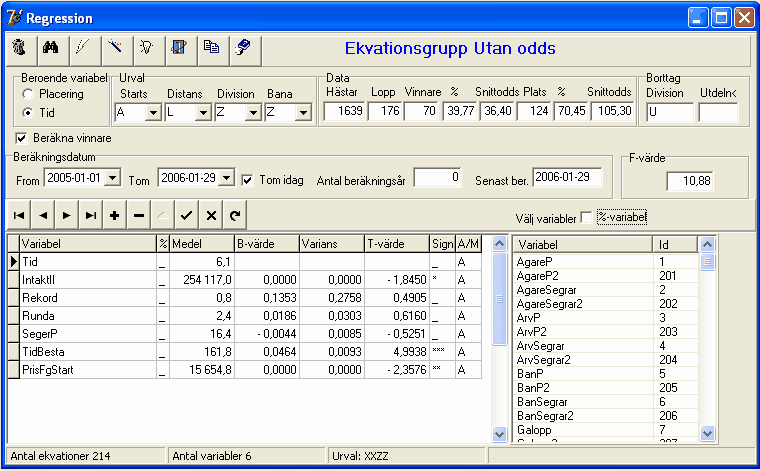Delete record with minus button
Screen dimensions: 760x471
pos(139,215)
